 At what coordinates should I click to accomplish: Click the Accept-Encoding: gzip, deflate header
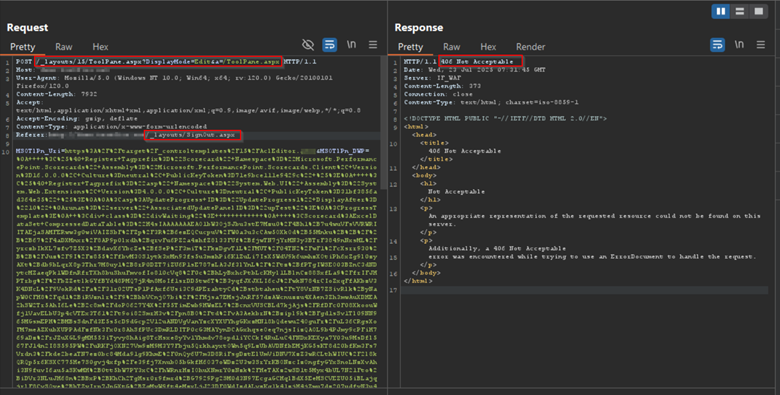[76, 118]
